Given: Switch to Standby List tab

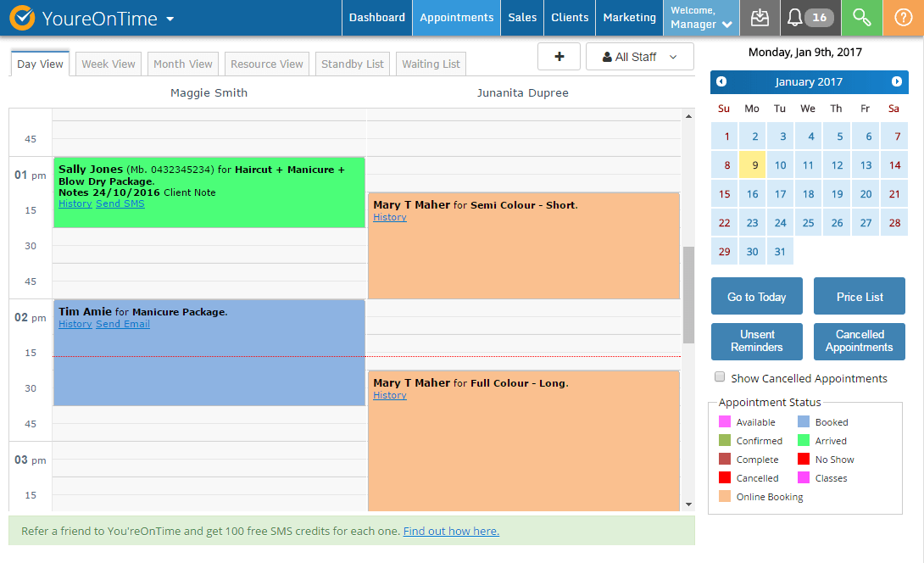Looking at the screenshot, I should tap(353, 64).
